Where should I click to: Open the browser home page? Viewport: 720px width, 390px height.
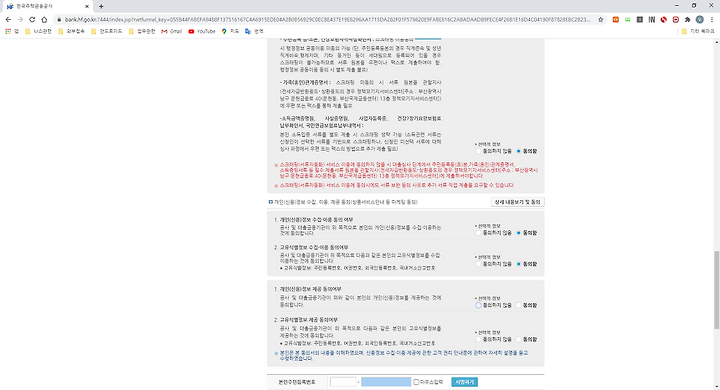coord(44,20)
